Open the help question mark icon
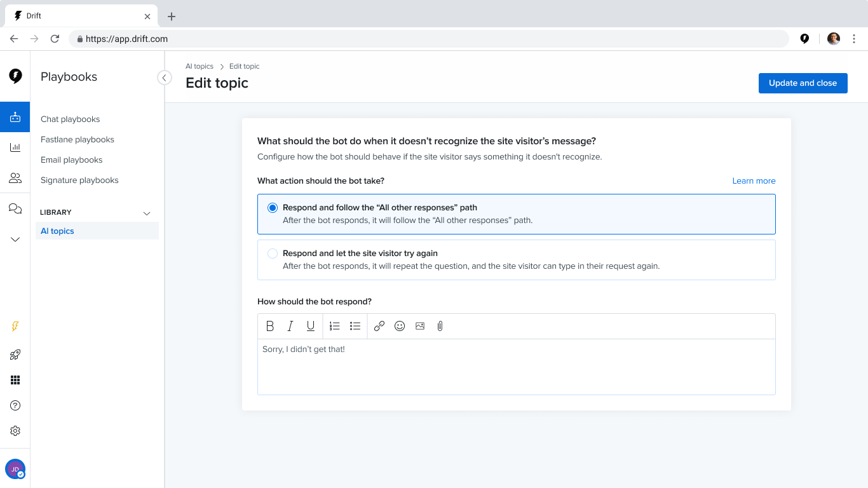Screen dimensions: 868x488 15,405
